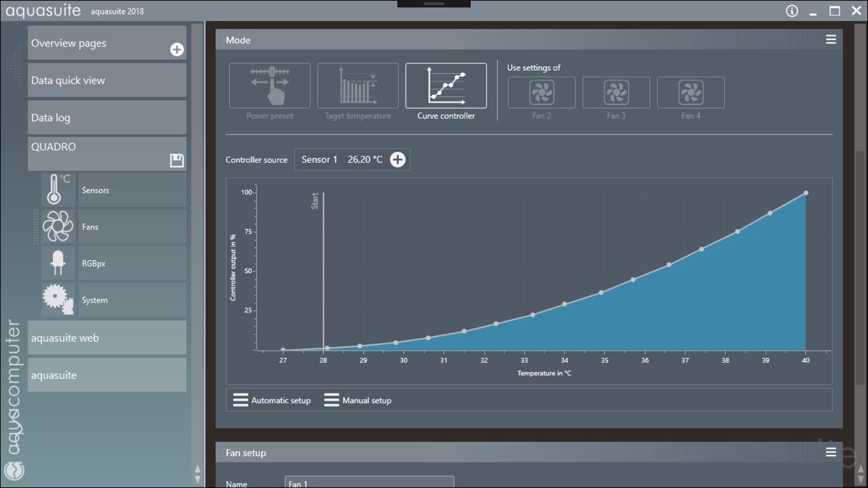Click the Controller source label
This screenshot has width=868, height=488.
[257, 159]
